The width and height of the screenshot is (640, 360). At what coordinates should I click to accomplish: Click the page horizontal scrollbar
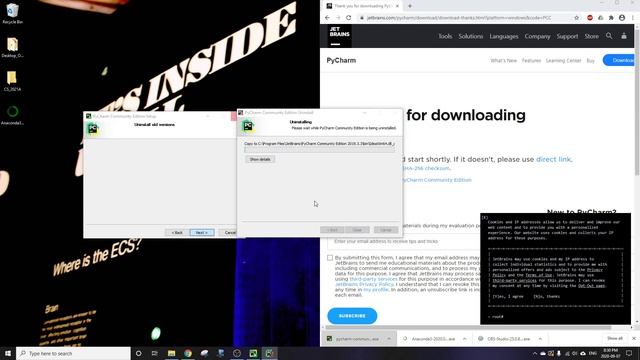click(x=469, y=327)
